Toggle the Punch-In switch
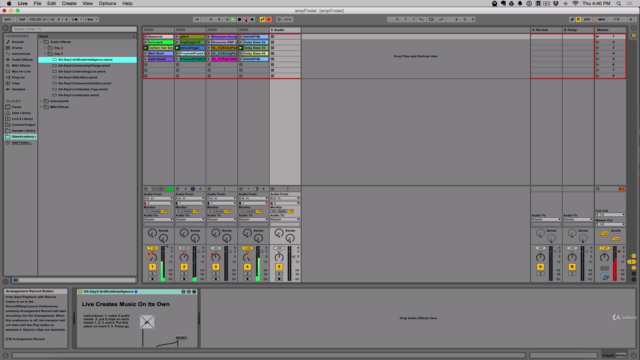The height and width of the screenshot is (360, 640). (x=422, y=19)
